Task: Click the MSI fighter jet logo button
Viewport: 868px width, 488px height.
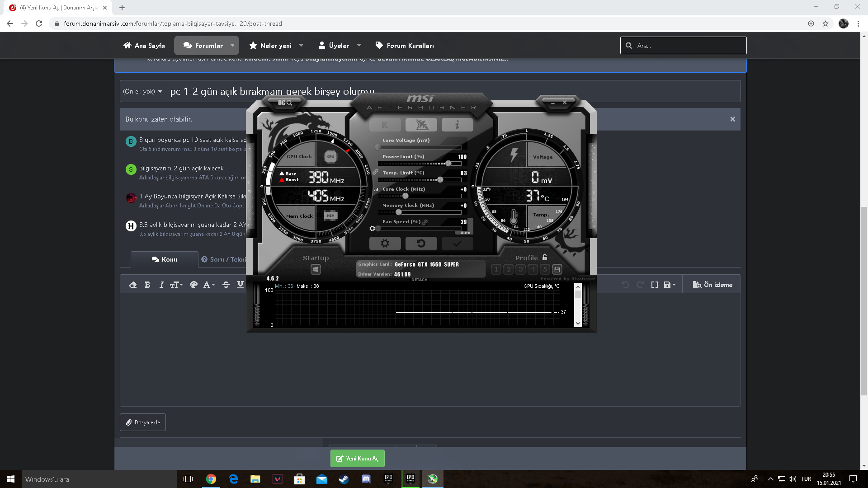Action: [x=421, y=125]
